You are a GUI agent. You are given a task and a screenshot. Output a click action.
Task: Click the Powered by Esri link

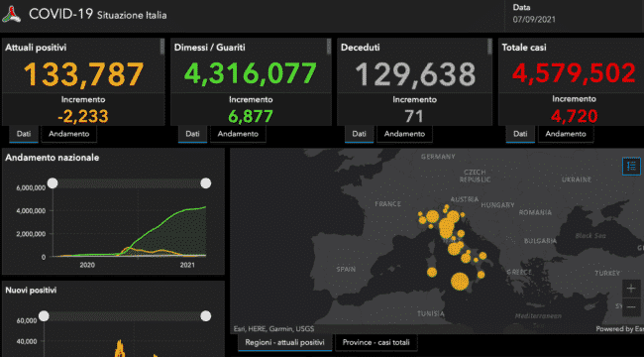click(x=620, y=329)
